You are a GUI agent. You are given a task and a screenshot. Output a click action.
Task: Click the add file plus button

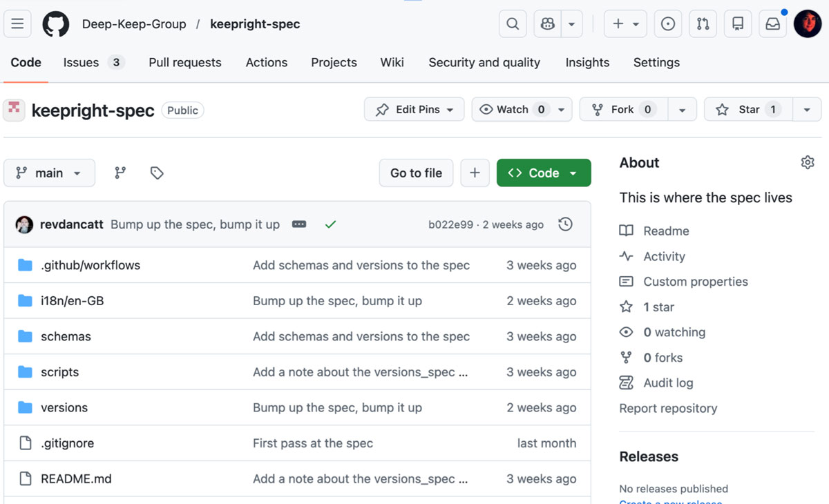click(x=475, y=173)
